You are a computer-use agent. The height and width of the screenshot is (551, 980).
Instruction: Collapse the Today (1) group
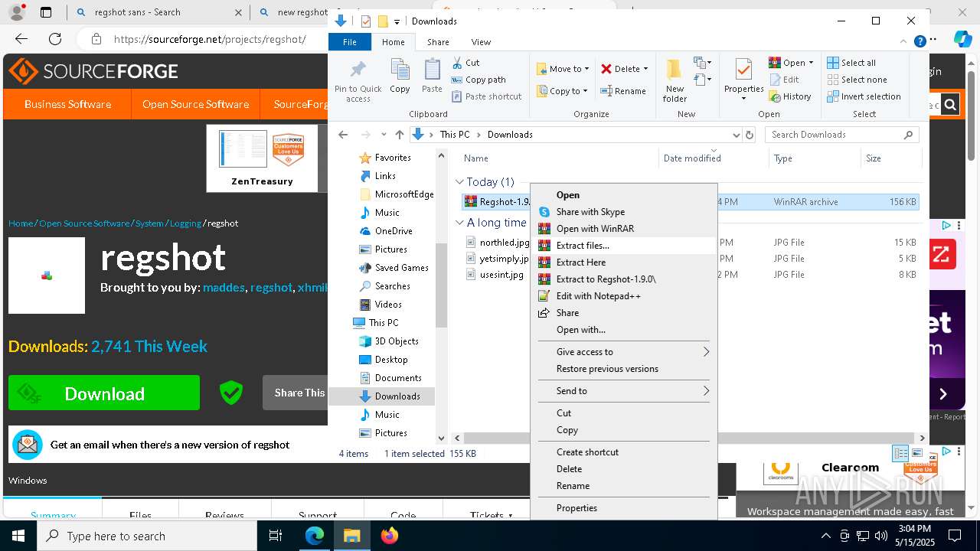click(x=459, y=182)
